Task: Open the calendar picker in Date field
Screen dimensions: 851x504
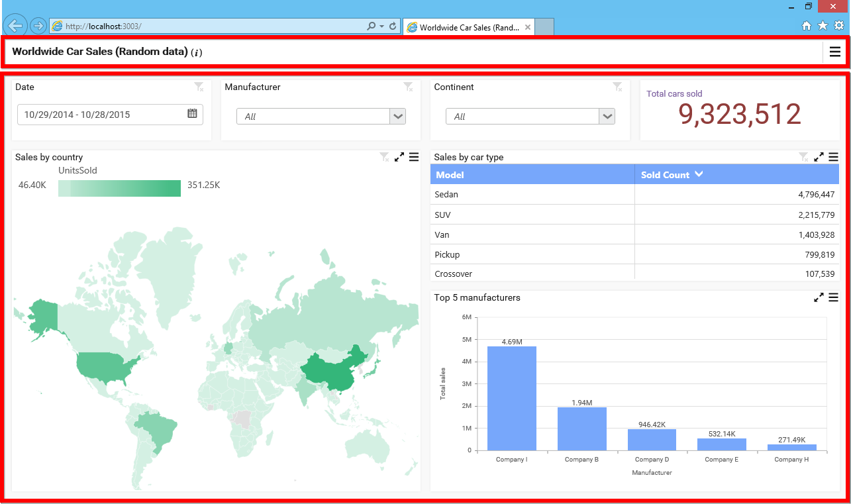Action: coord(192,113)
